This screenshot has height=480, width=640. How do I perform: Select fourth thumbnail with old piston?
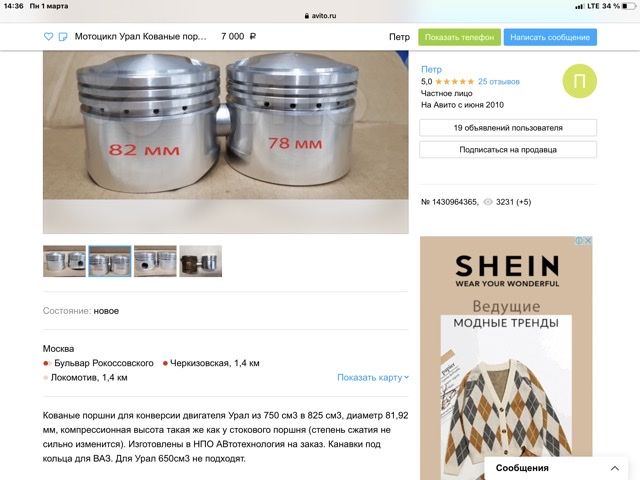[200, 261]
